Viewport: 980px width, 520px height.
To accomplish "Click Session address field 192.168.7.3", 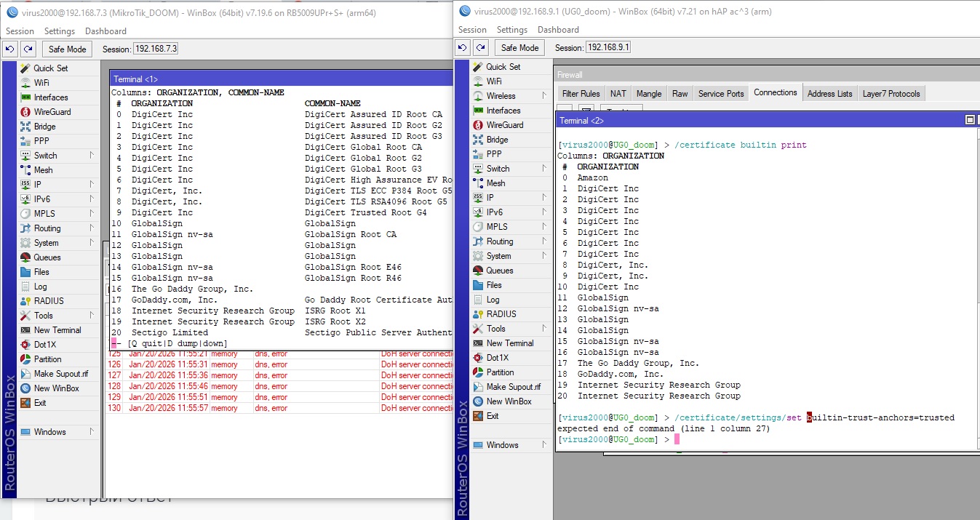I will 155,49.
